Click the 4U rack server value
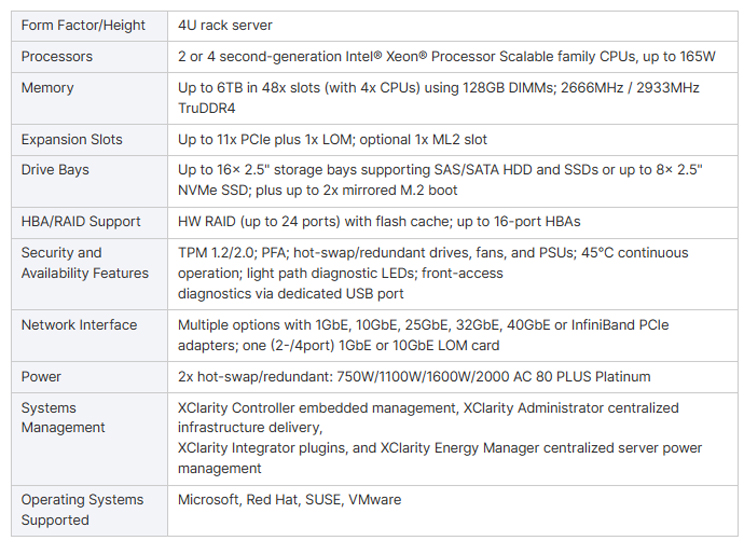Screen dimensions: 750x548 [225, 25]
